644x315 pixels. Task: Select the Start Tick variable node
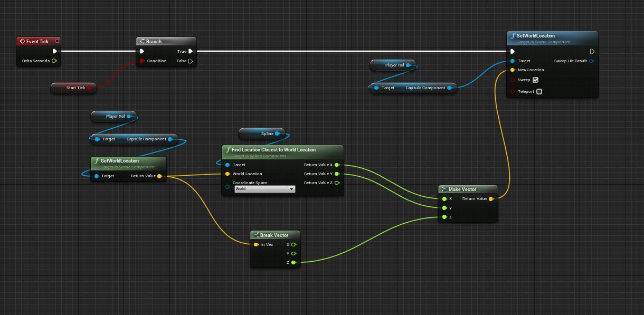pyautogui.click(x=73, y=88)
